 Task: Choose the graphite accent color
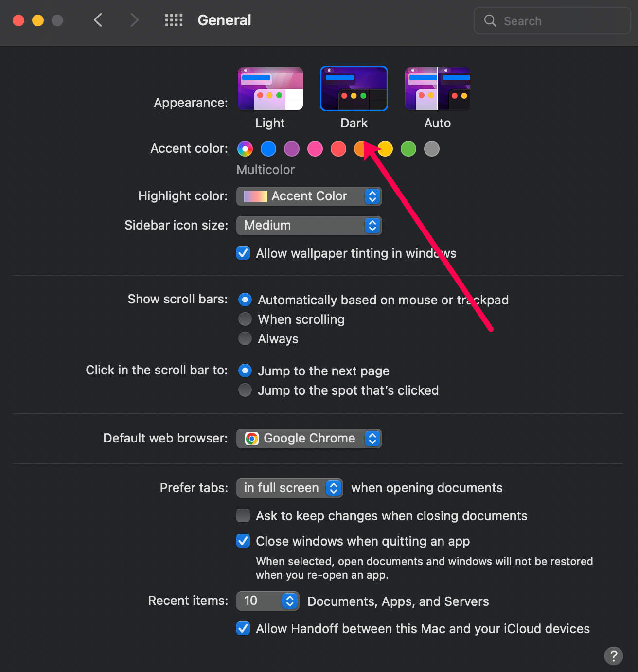click(432, 149)
